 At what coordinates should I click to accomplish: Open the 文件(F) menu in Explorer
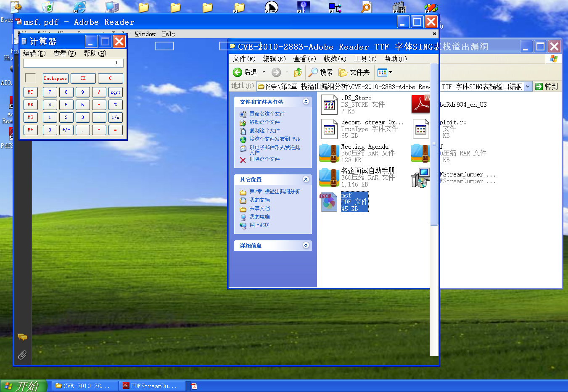[x=244, y=59]
